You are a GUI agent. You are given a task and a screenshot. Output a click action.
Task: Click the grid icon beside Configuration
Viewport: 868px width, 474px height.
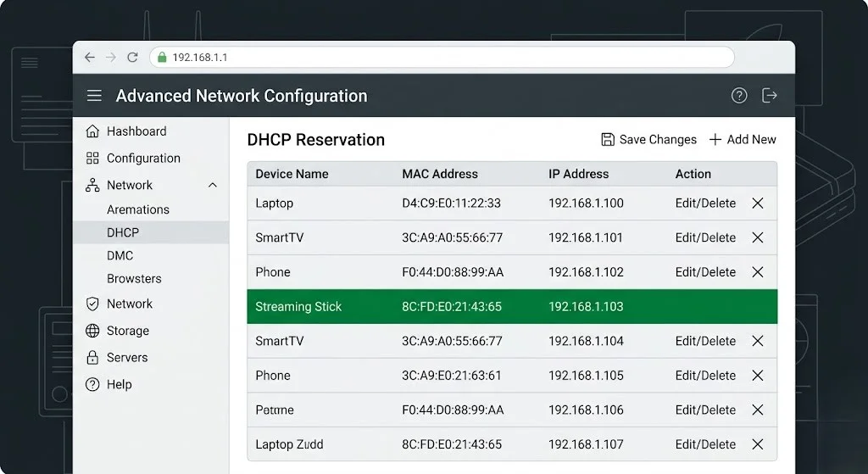click(92, 159)
